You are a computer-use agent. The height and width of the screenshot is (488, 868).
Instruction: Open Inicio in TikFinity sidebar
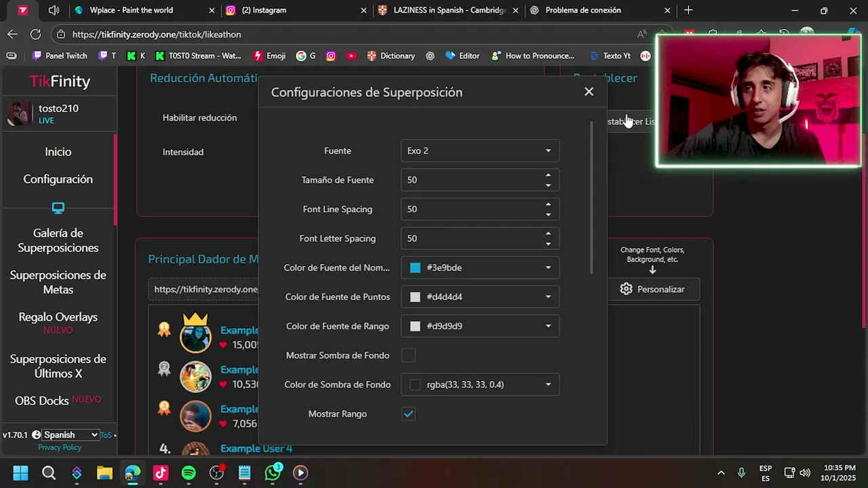(58, 152)
